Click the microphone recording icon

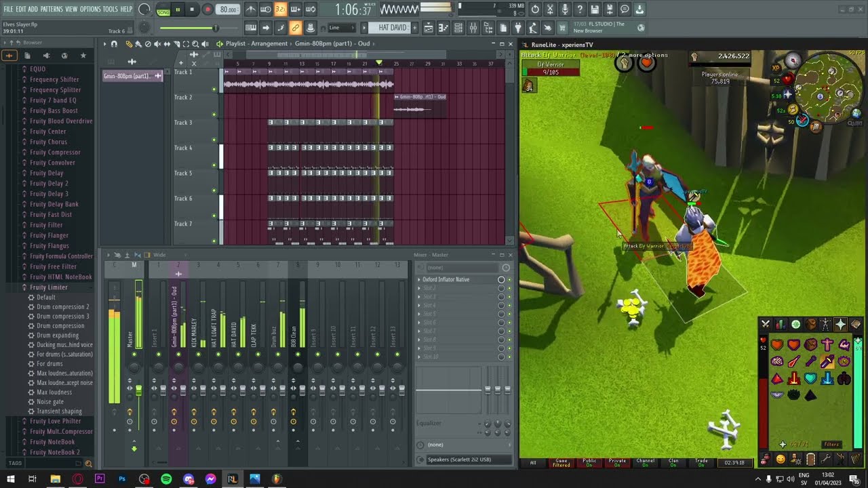565,9
